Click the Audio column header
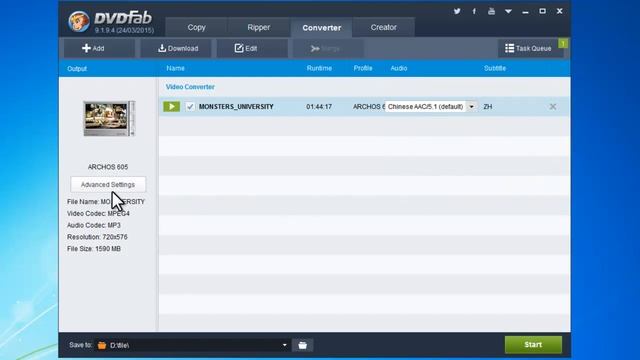This screenshot has height=360, width=640. 399,68
